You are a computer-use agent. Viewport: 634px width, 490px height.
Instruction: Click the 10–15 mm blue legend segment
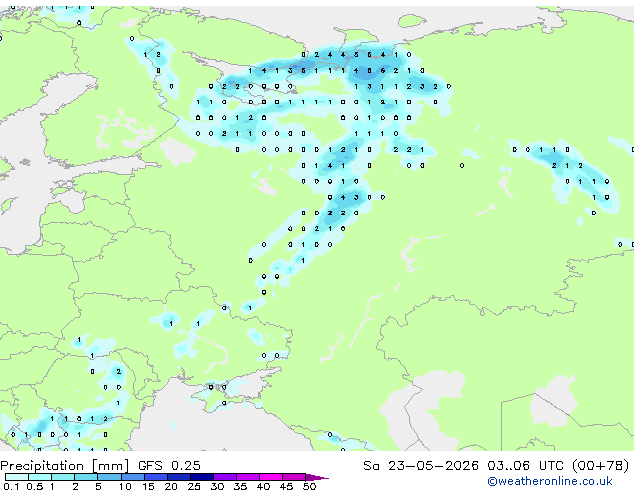133,477
